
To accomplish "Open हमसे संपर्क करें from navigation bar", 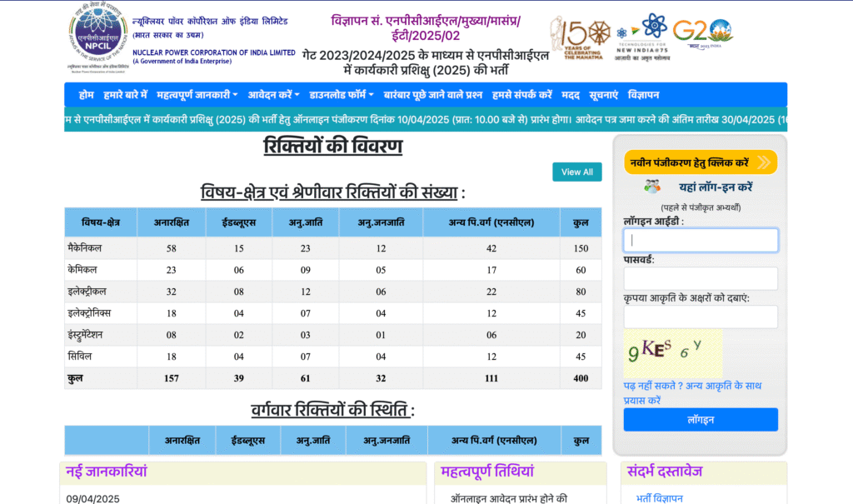I will [521, 95].
